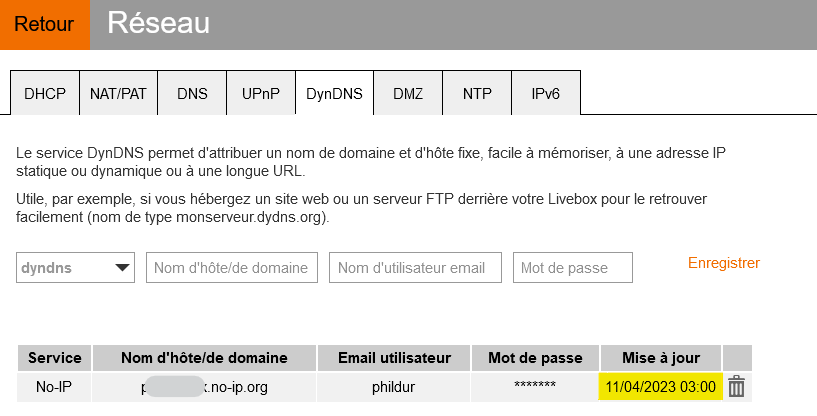Screen dimensions: 817x416
Task: Click the DynDNS tab
Action: tap(335, 94)
